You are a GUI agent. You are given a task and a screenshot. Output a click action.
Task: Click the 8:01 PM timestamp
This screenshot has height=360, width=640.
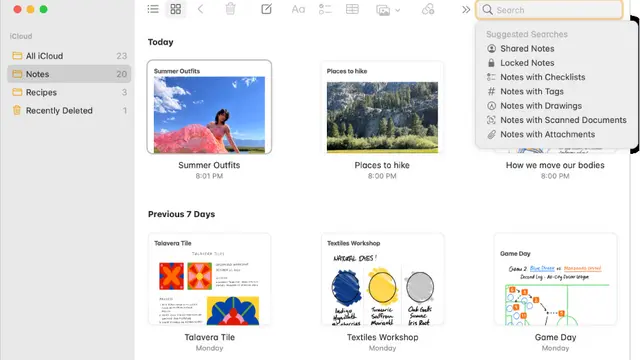click(209, 176)
